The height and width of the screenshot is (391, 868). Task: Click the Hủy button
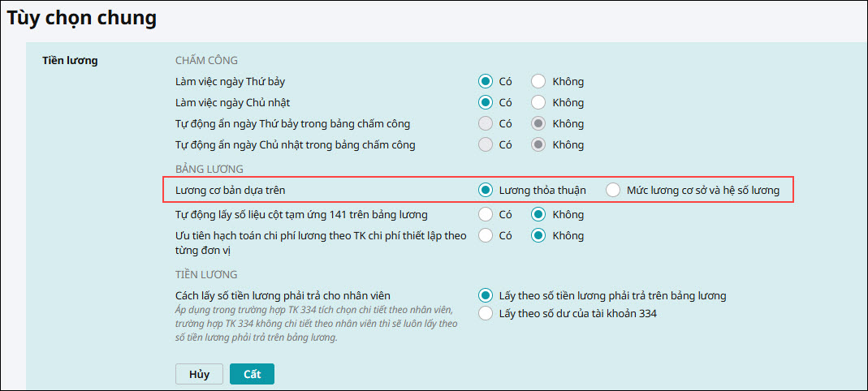(x=199, y=374)
